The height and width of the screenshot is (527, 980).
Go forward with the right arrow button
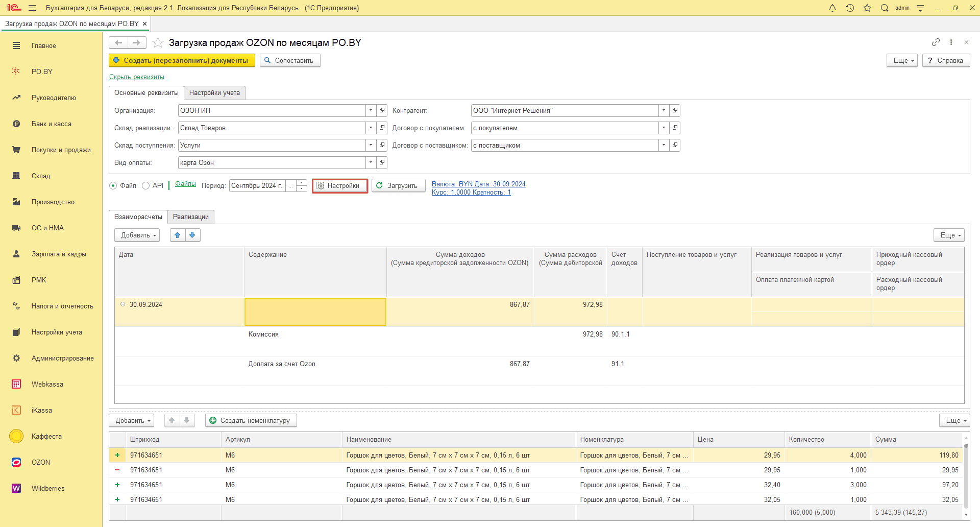[x=137, y=42]
